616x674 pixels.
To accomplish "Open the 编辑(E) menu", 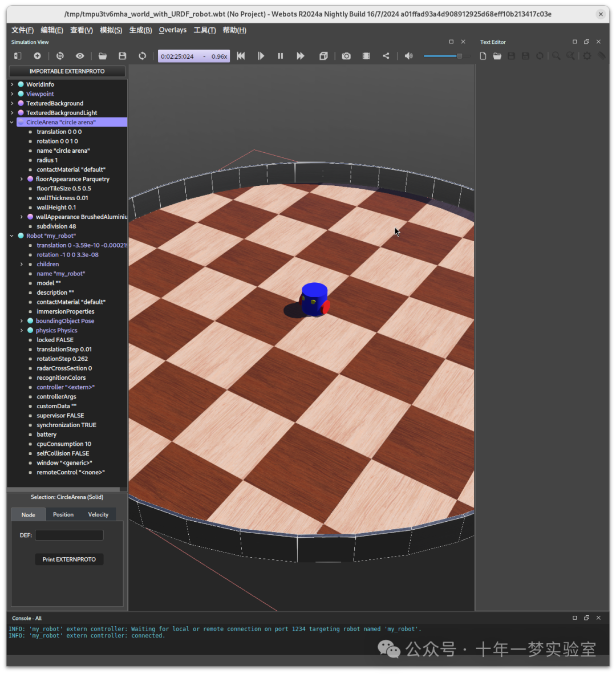I will coord(52,30).
